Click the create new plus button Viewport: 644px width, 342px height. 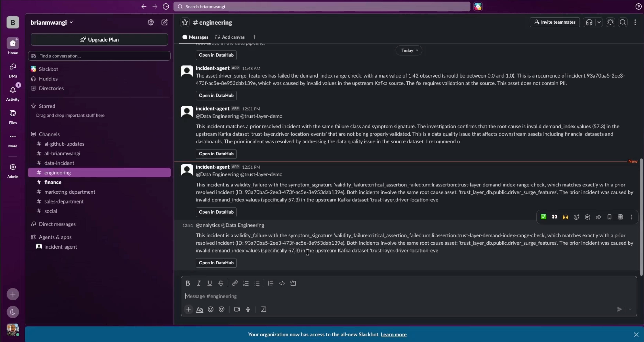pos(13,294)
